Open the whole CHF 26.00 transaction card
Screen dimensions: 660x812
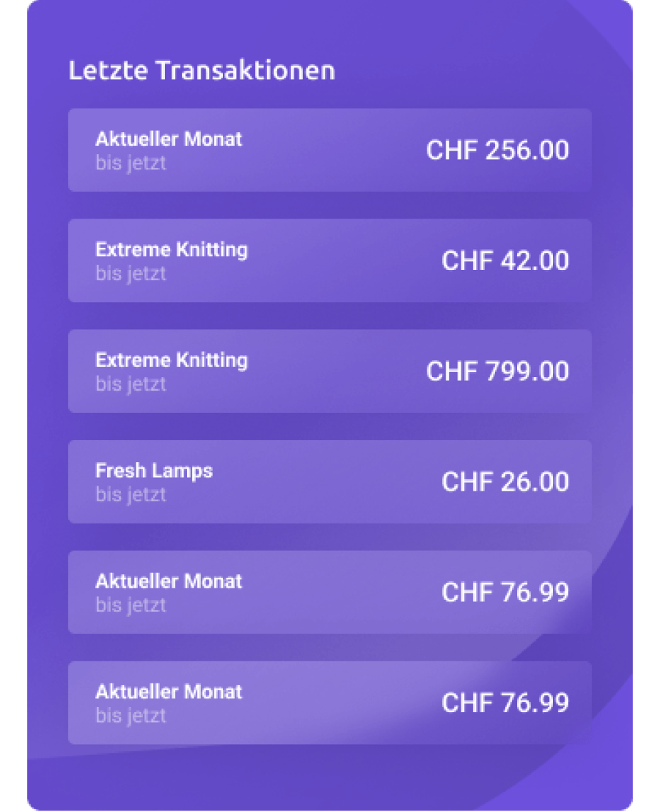(x=329, y=482)
